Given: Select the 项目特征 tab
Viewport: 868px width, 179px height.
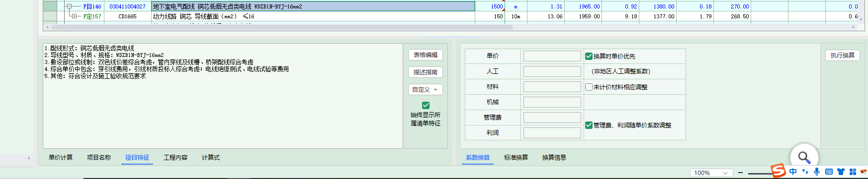Looking at the screenshot, I should point(137,157).
